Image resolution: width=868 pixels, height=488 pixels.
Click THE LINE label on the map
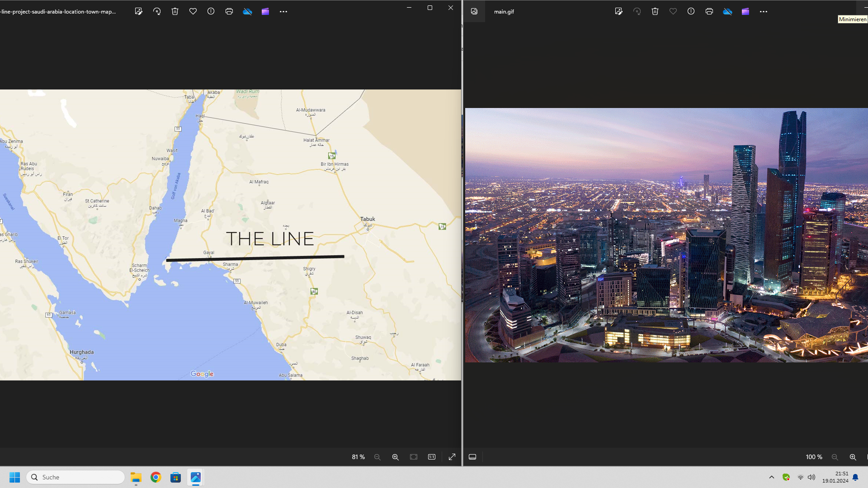[x=270, y=239]
